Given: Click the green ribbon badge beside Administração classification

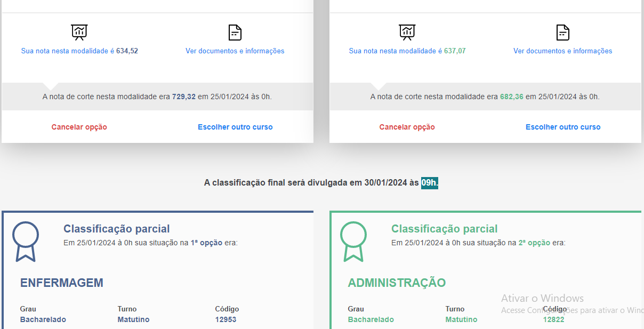Looking at the screenshot, I should coord(353,242).
